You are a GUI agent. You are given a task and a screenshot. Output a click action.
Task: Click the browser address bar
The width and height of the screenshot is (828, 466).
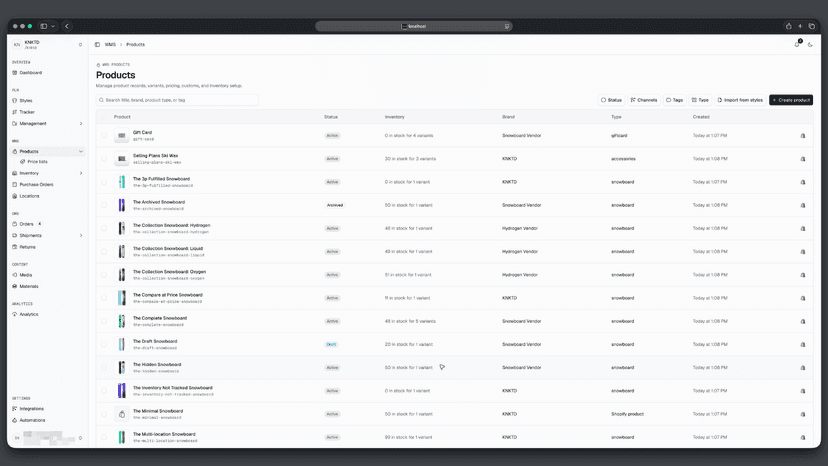[413, 26]
